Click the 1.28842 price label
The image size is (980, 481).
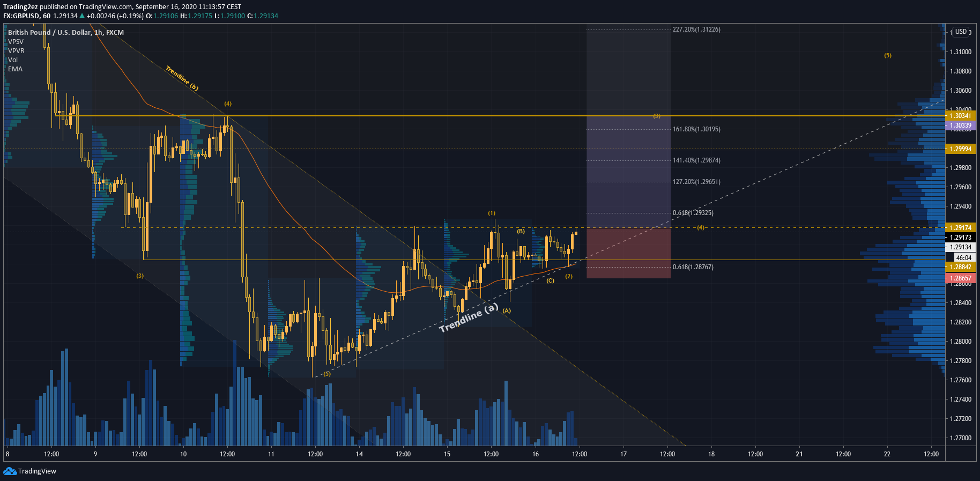coord(960,267)
